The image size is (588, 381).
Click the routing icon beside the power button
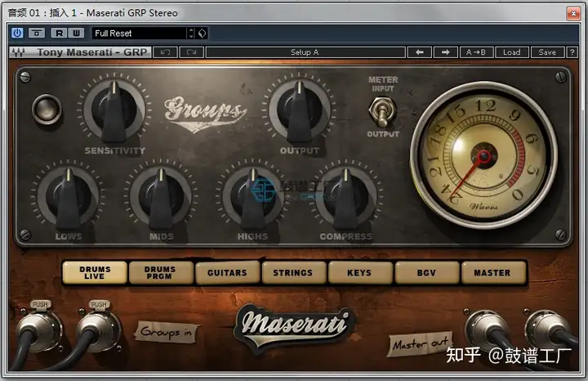pyautogui.click(x=37, y=33)
